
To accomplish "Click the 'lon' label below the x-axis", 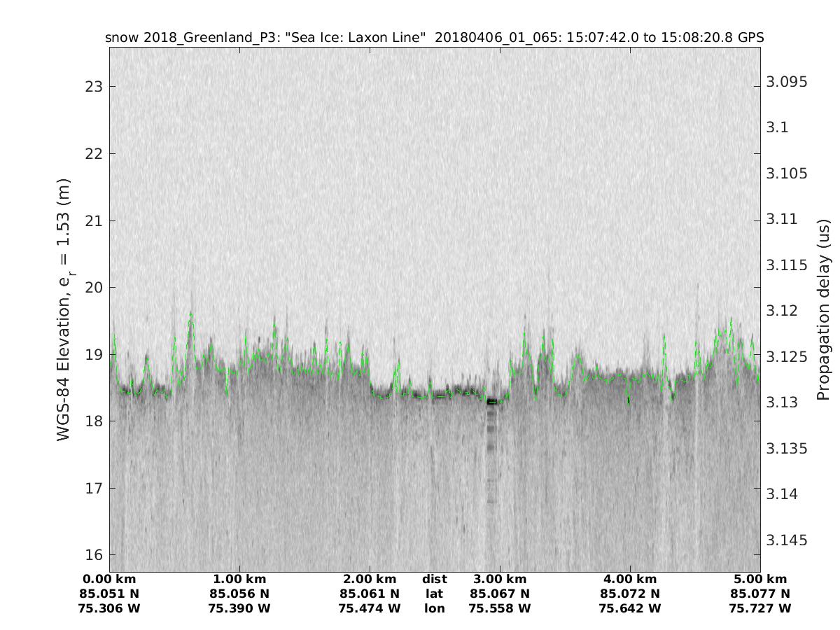I will [434, 608].
